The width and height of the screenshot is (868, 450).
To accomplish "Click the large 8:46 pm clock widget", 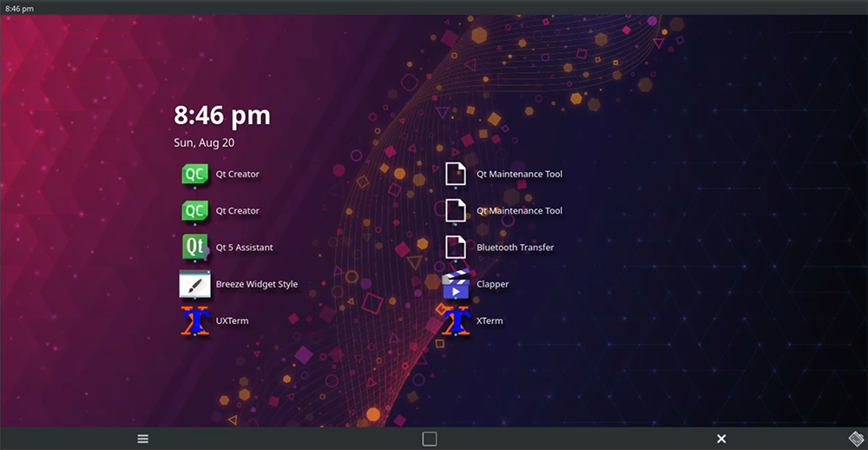I will [x=222, y=116].
